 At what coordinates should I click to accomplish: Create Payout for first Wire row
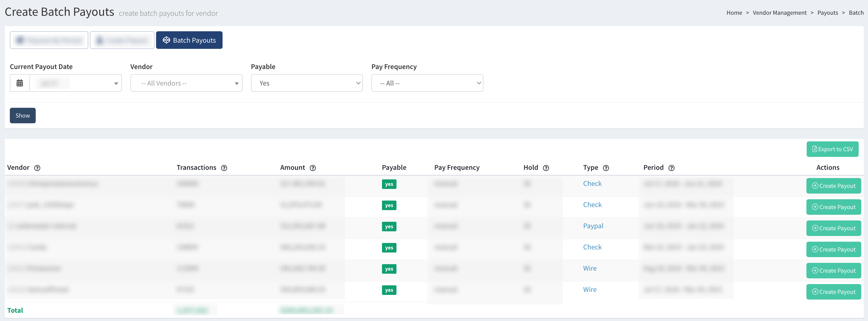click(833, 271)
